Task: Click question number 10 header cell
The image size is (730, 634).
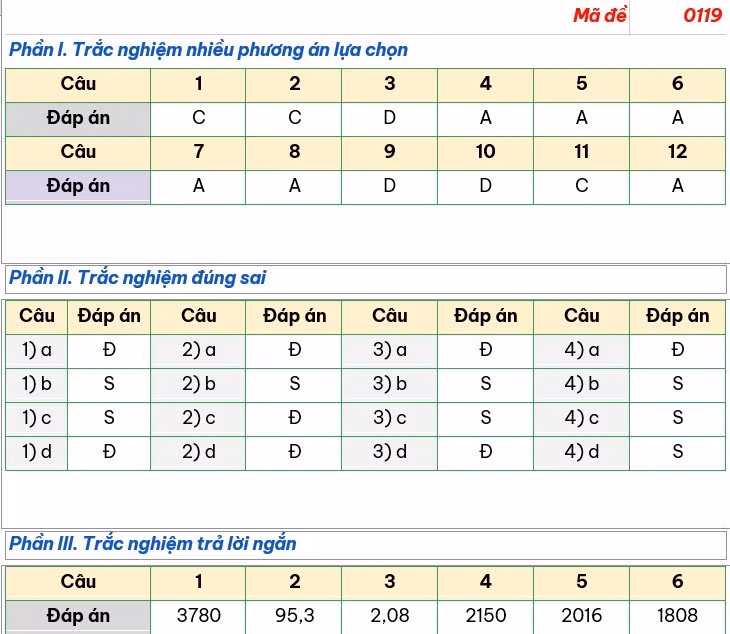Action: 486,152
